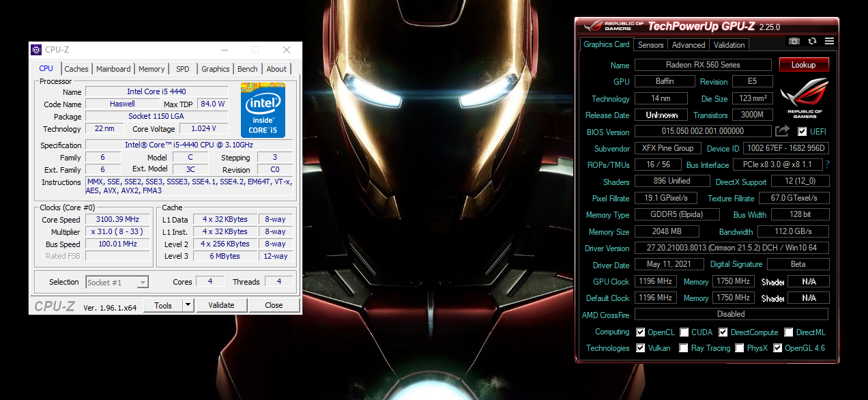The image size is (868, 400).
Task: Click the Digital Signature Beta field
Action: click(x=798, y=264)
